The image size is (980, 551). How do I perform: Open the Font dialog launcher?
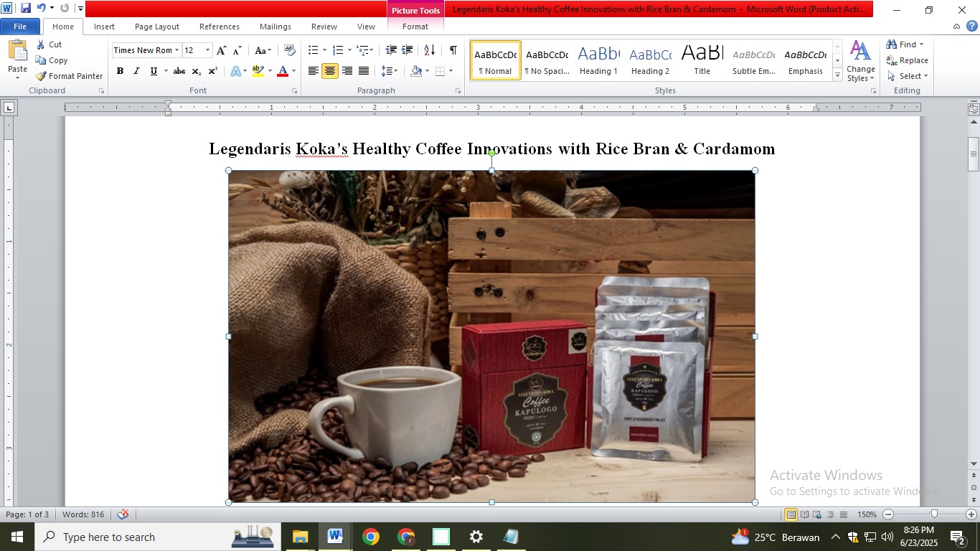(x=294, y=91)
